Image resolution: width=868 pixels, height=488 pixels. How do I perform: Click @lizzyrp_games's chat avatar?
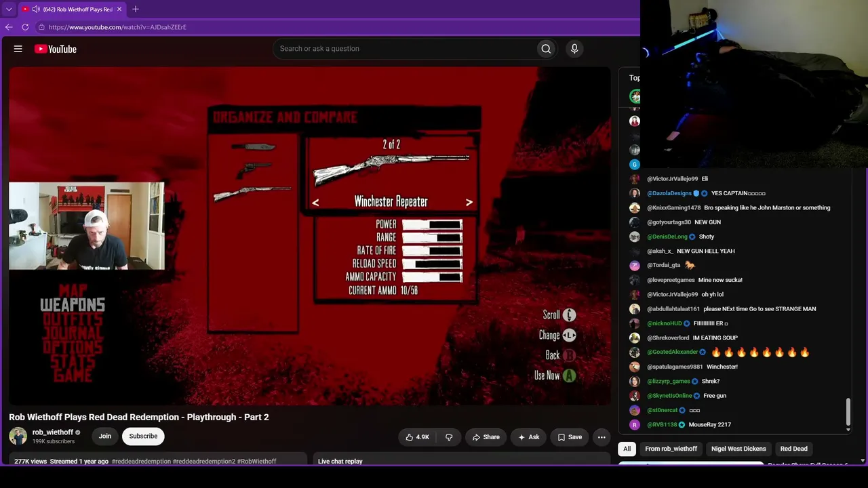(x=635, y=382)
